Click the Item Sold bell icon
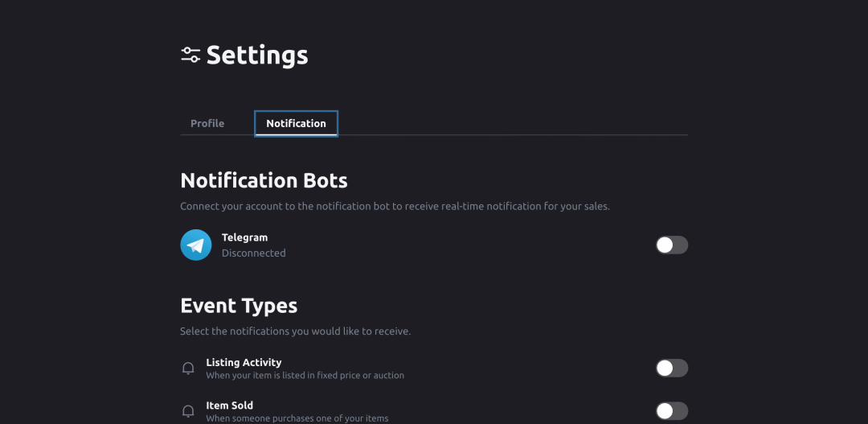 (188, 411)
